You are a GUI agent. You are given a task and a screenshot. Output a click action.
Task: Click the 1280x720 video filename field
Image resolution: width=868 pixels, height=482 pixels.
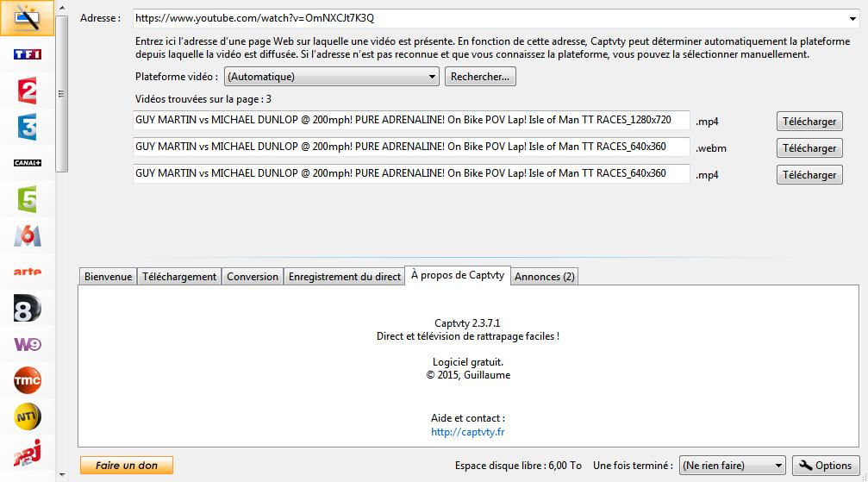tap(411, 120)
